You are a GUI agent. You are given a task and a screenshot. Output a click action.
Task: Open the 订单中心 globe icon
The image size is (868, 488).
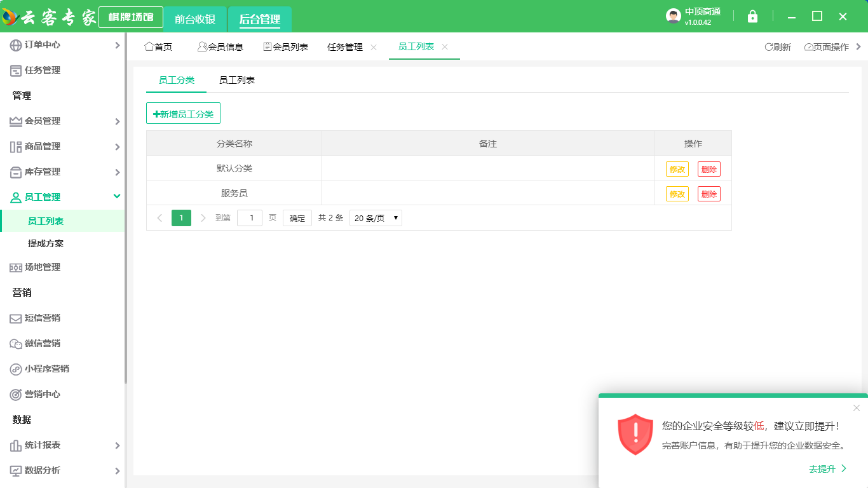pos(16,45)
